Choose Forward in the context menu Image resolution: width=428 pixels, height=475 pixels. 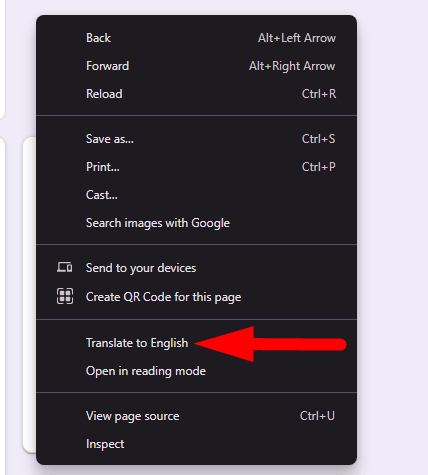coord(196,66)
